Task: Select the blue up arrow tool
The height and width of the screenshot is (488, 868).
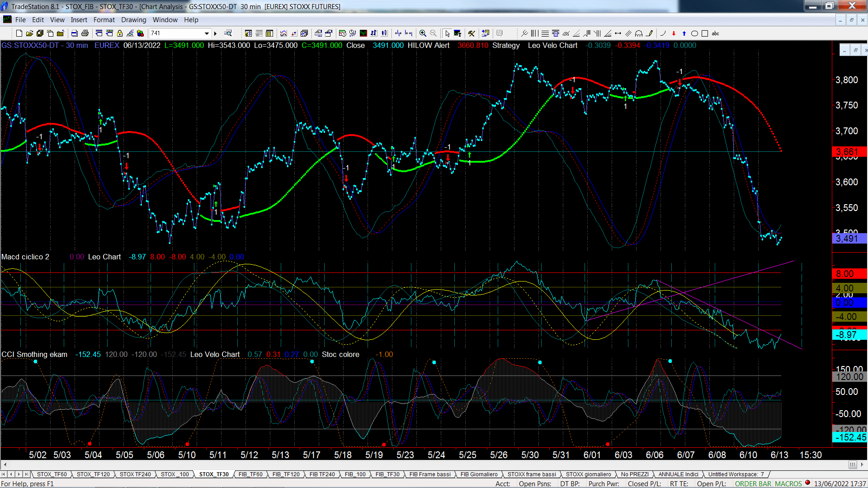Action: [x=684, y=33]
